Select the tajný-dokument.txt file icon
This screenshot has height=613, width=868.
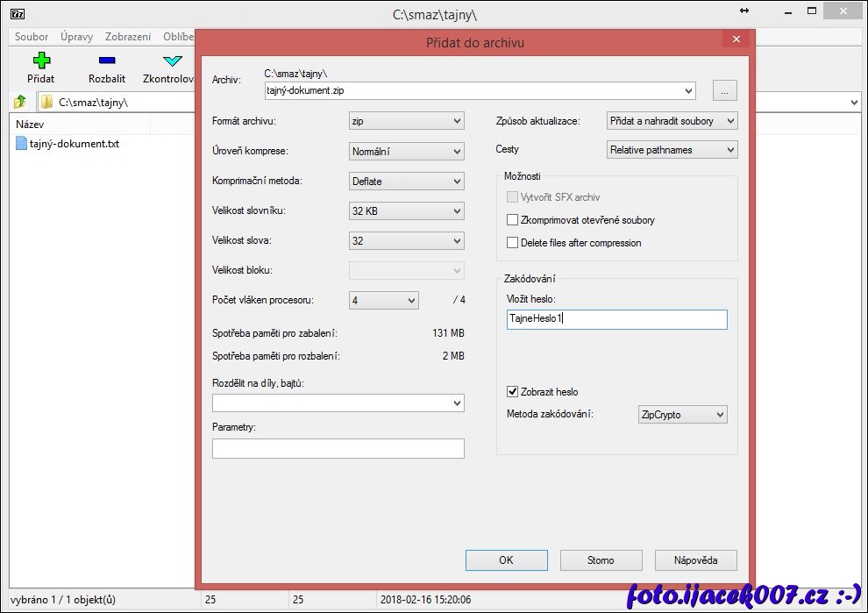(x=22, y=144)
